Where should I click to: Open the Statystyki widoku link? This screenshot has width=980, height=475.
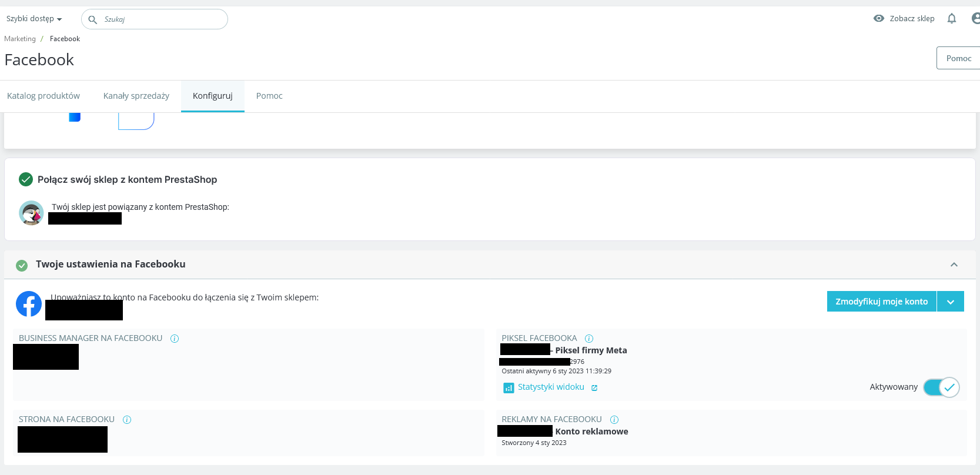point(551,387)
